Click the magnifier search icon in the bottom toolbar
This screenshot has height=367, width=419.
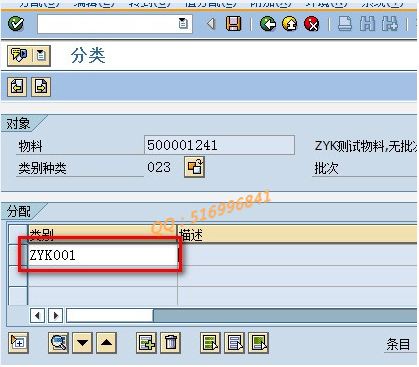pos(58,343)
